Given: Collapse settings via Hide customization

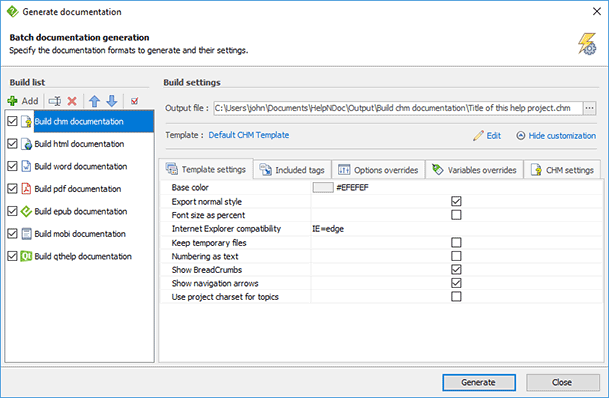Looking at the screenshot, I should [556, 136].
